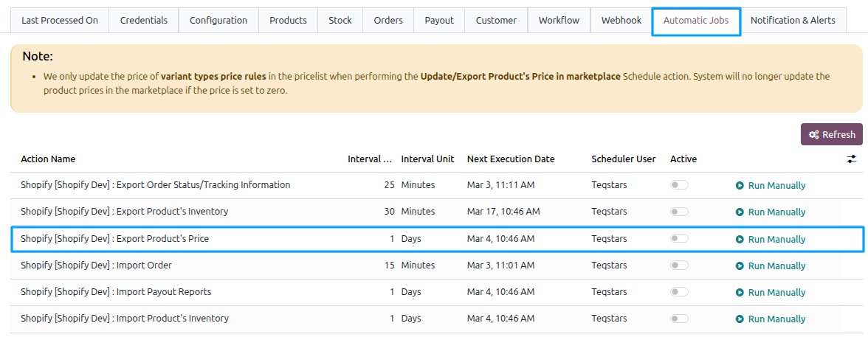
Task: Sort by Next Execution Date column header
Action: pos(511,159)
